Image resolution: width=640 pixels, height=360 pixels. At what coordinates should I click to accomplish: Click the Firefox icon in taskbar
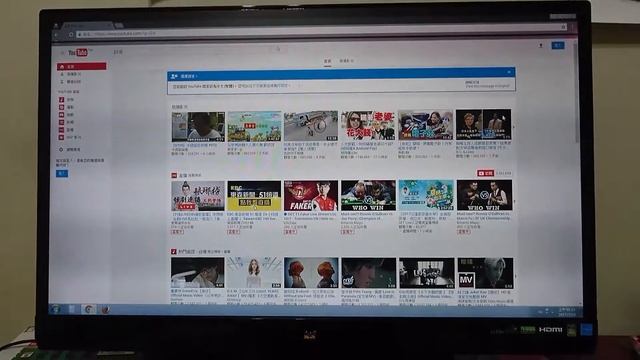[x=105, y=310]
